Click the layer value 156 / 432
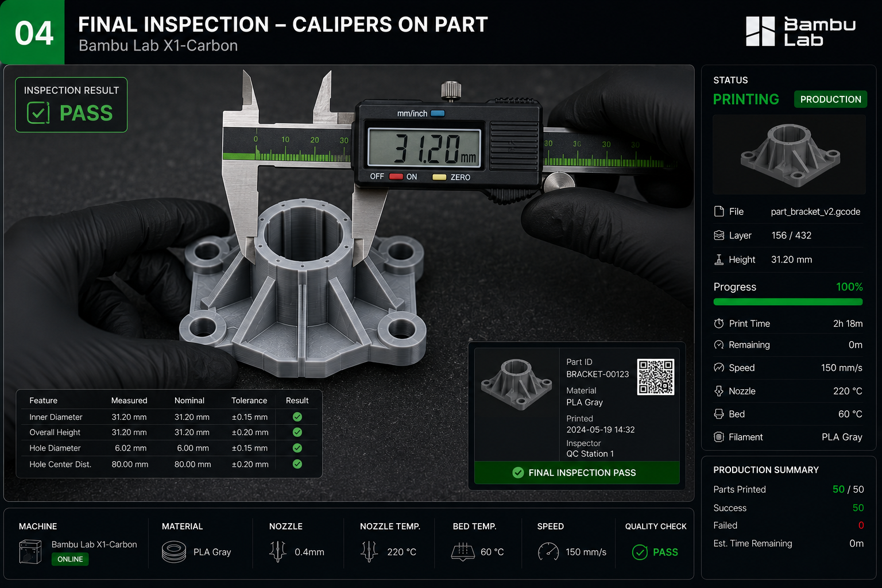882x588 pixels. tap(791, 235)
